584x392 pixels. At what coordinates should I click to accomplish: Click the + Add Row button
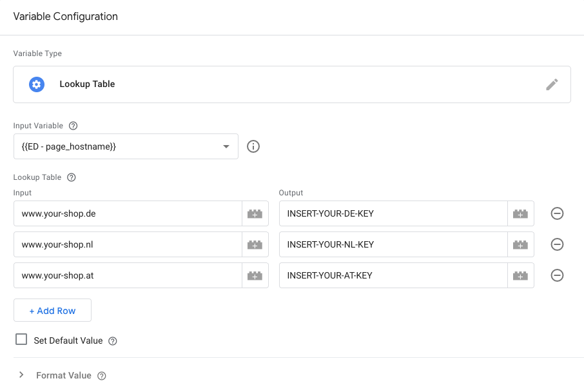52,310
